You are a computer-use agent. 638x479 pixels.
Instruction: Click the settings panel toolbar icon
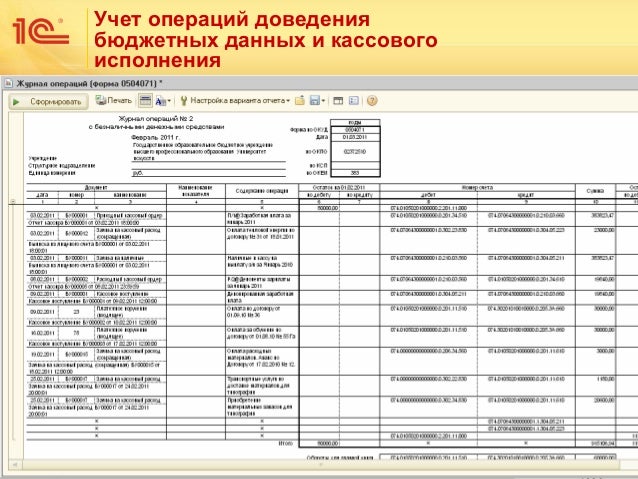[354, 101]
